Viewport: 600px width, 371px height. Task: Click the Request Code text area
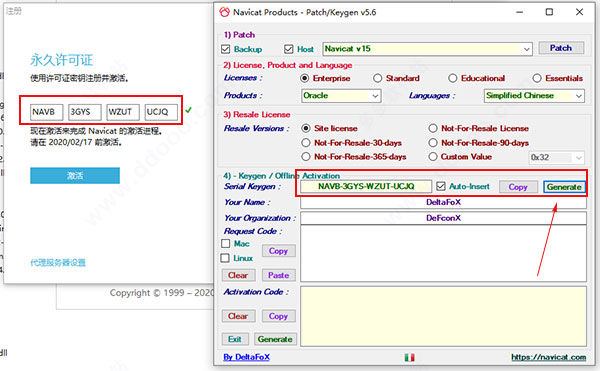coord(443,253)
